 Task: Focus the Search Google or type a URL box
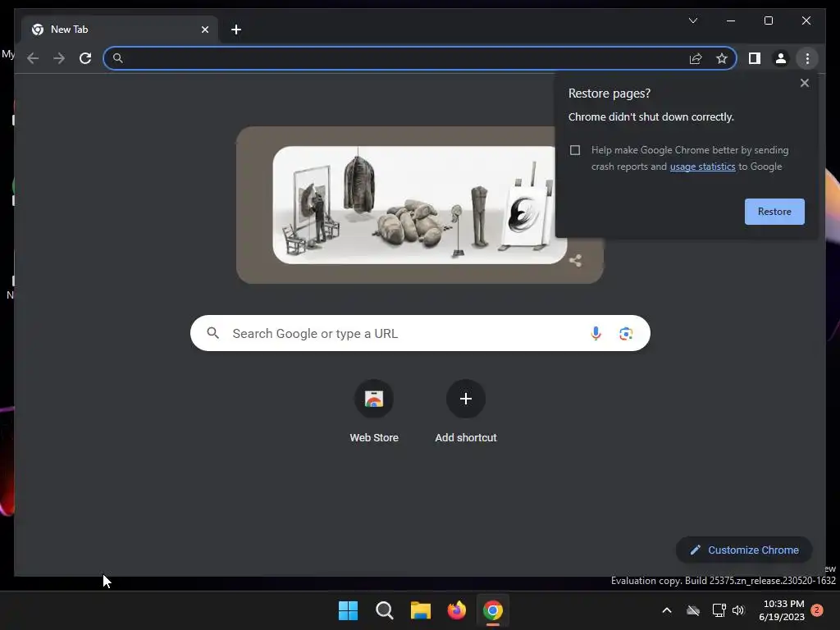tap(420, 333)
